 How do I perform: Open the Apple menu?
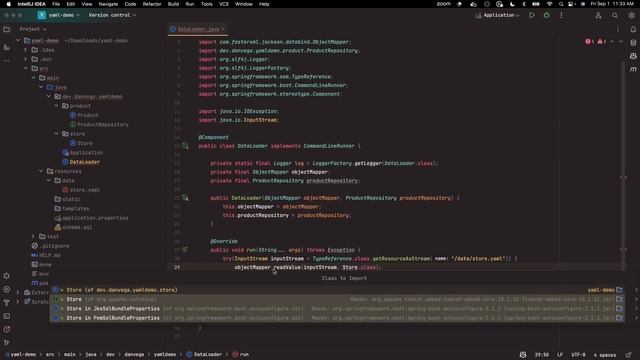point(8,4)
